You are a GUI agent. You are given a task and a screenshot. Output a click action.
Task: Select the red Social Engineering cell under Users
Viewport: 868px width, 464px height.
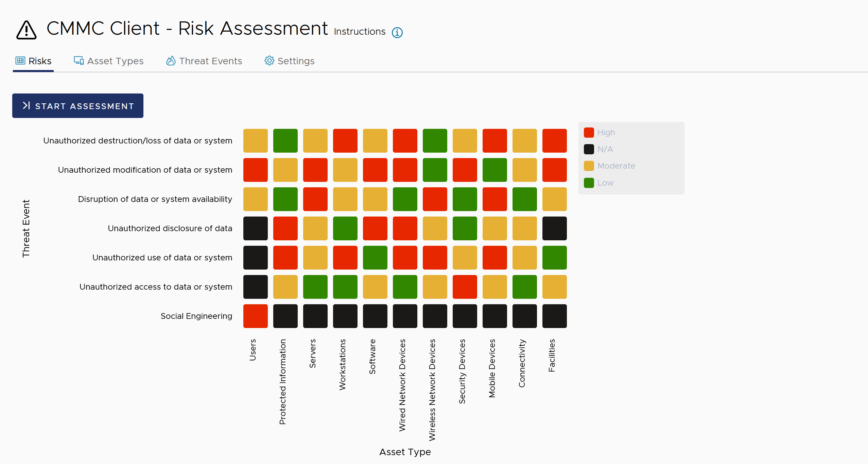(255, 316)
